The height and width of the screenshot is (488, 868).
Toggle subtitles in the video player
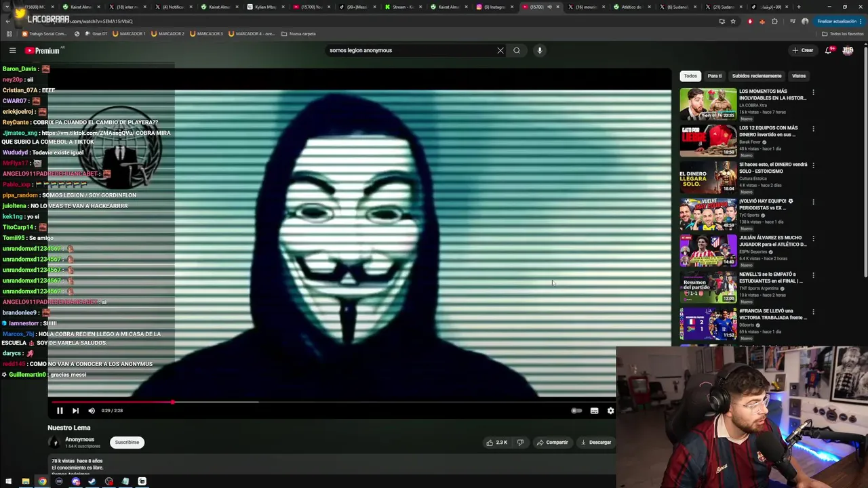tap(594, 411)
